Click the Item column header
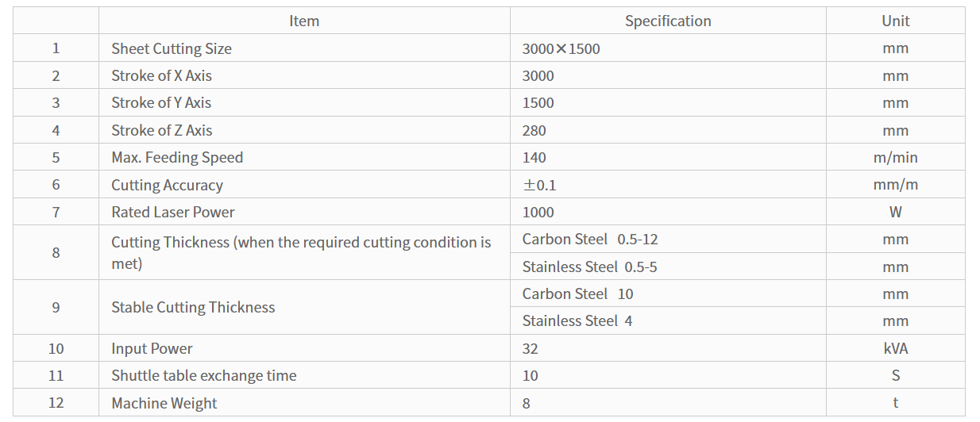 point(304,21)
